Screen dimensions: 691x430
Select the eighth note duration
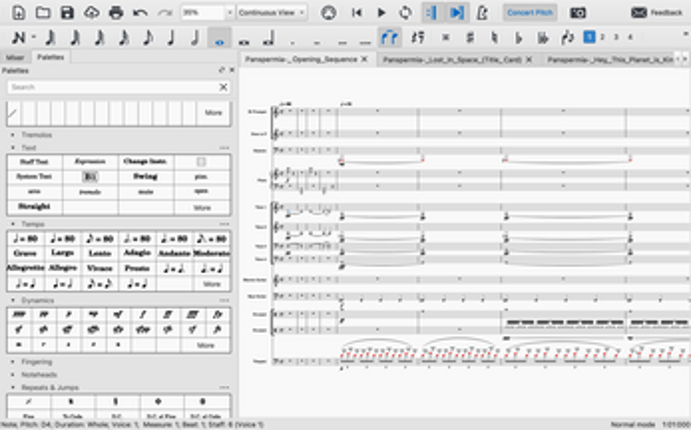pos(148,37)
